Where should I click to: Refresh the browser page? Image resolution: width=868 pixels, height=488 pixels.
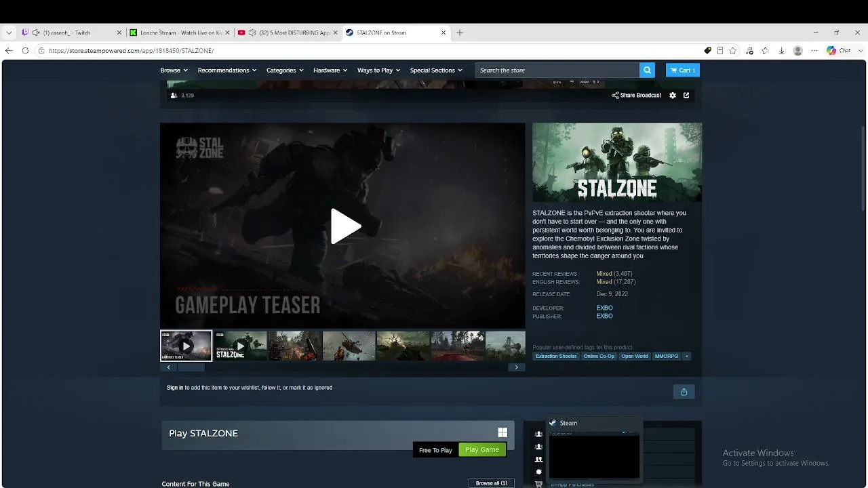click(25, 50)
